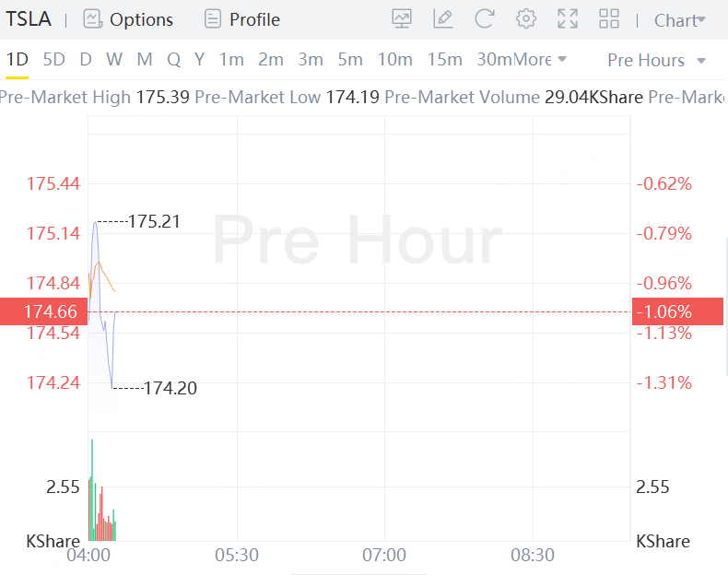
Task: Choose the 5m interval
Action: click(x=350, y=60)
